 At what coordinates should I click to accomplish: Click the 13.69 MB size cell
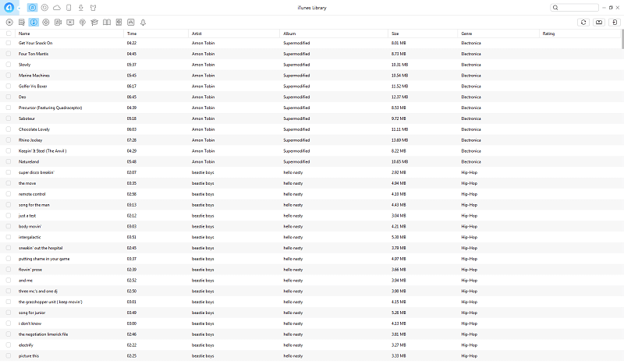[399, 140]
